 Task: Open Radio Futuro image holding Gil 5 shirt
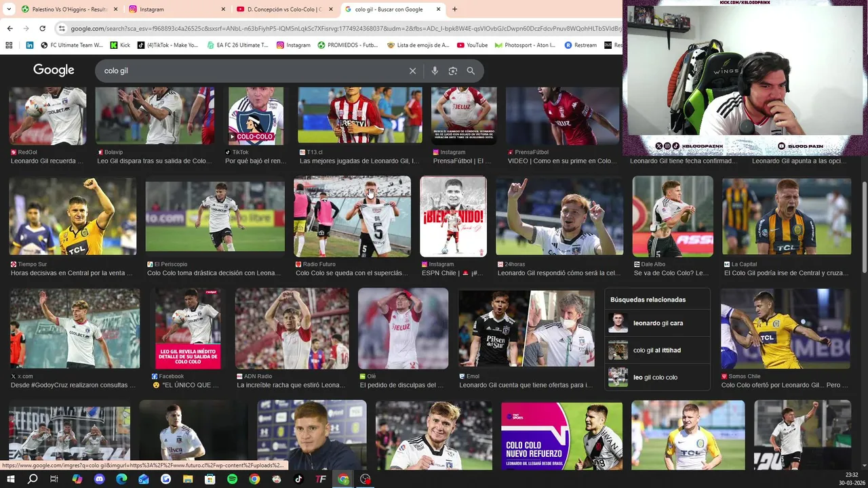click(352, 216)
